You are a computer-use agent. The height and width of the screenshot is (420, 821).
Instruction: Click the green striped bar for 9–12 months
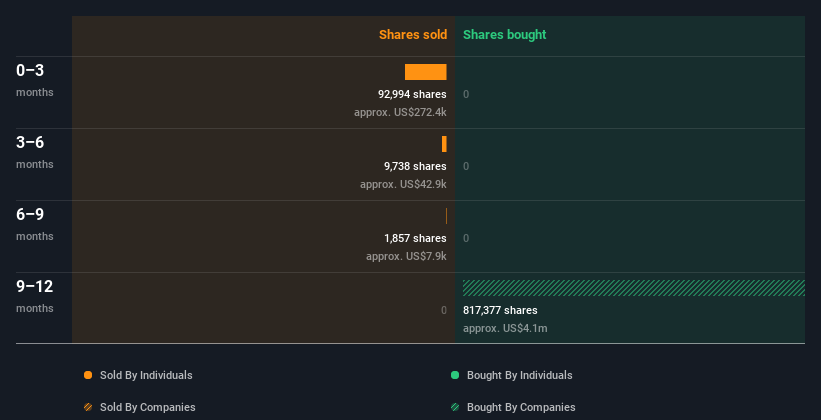634,288
